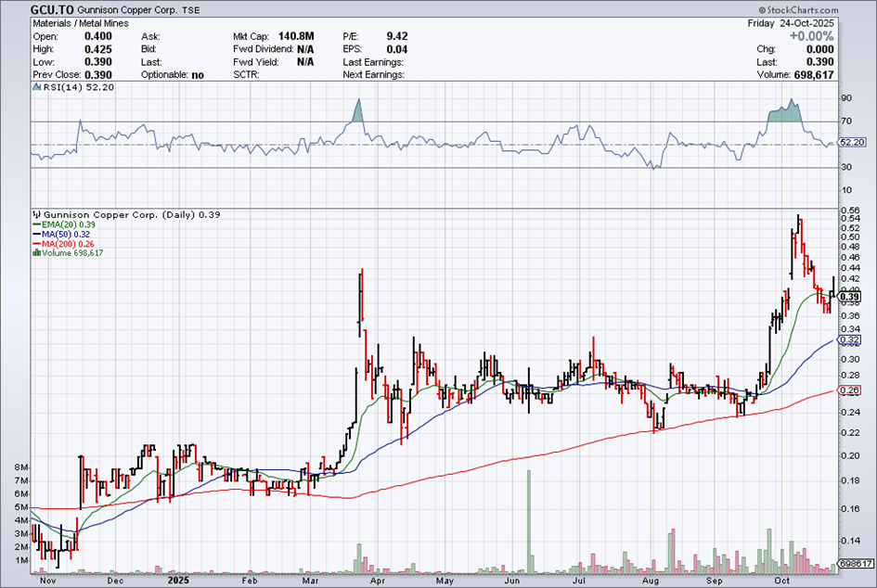
Task: Click the P/E value 9.42
Action: point(397,36)
